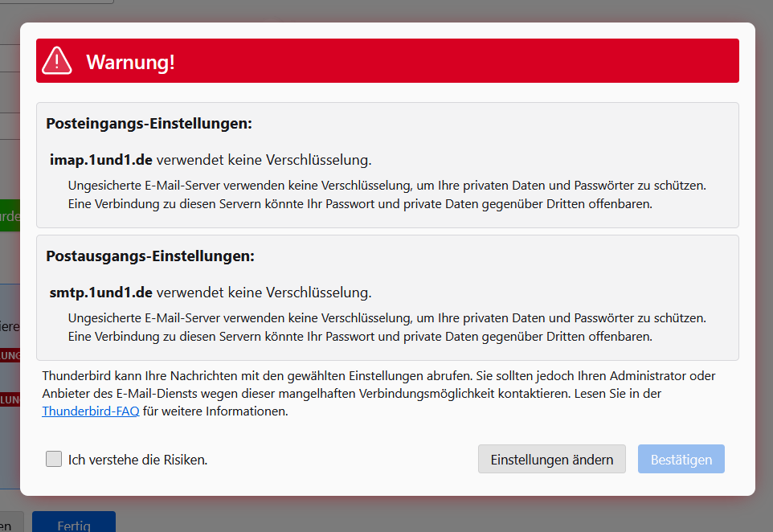The width and height of the screenshot is (773, 532).
Task: Click "verwendet keine Verschlüsselung" in the incoming section
Action: pyautogui.click(x=264, y=160)
